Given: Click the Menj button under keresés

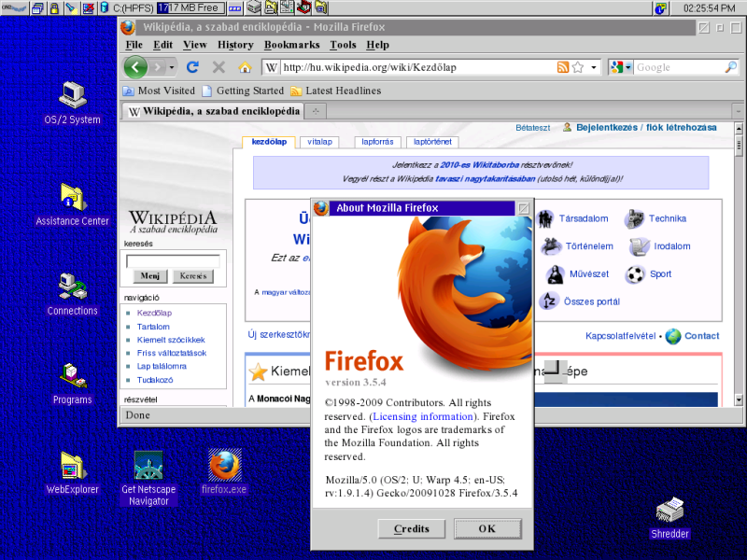Looking at the screenshot, I should (x=150, y=276).
